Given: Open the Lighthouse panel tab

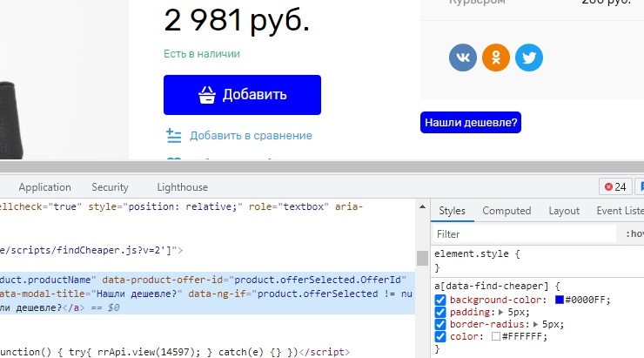Looking at the screenshot, I should 182,187.
